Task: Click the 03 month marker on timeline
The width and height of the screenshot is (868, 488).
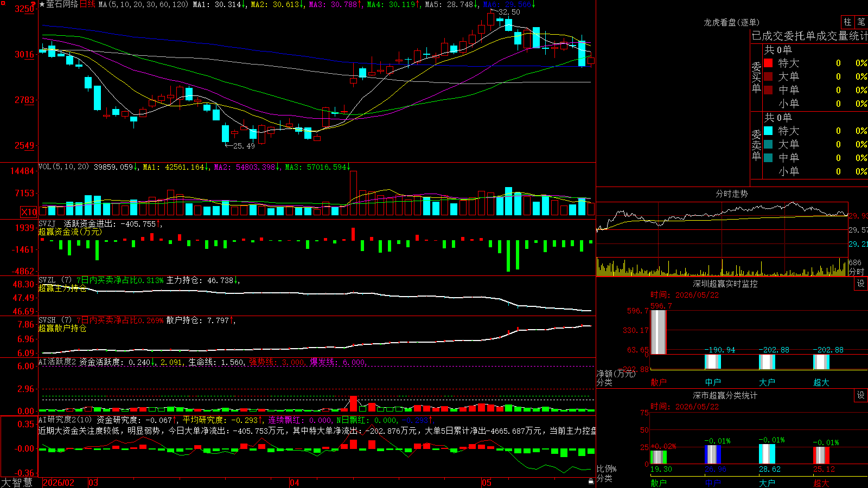Action: 93,483
